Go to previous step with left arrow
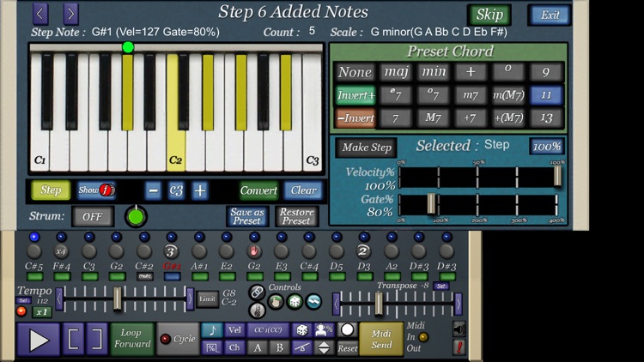644x362 pixels. coord(40,14)
